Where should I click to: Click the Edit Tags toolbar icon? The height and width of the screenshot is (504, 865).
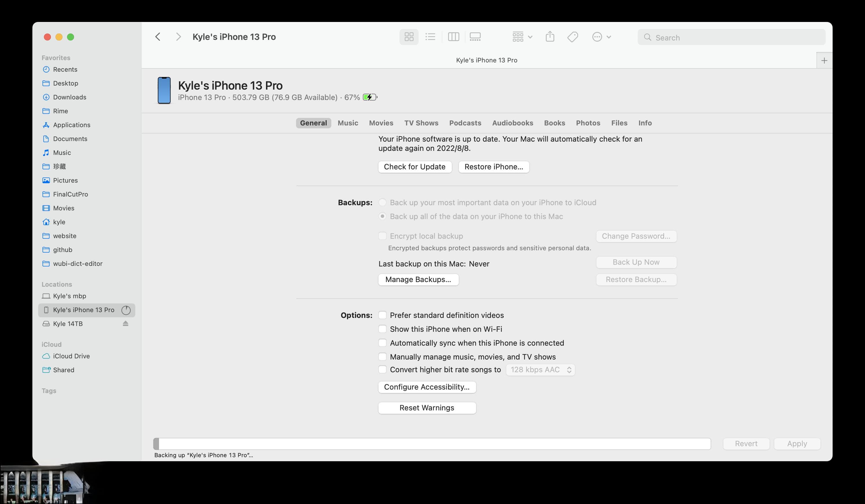(572, 37)
